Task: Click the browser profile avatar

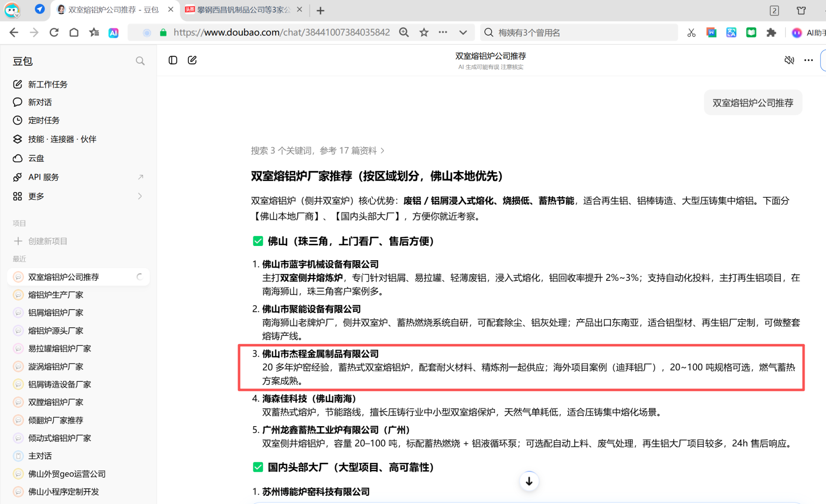Action: tap(12, 10)
